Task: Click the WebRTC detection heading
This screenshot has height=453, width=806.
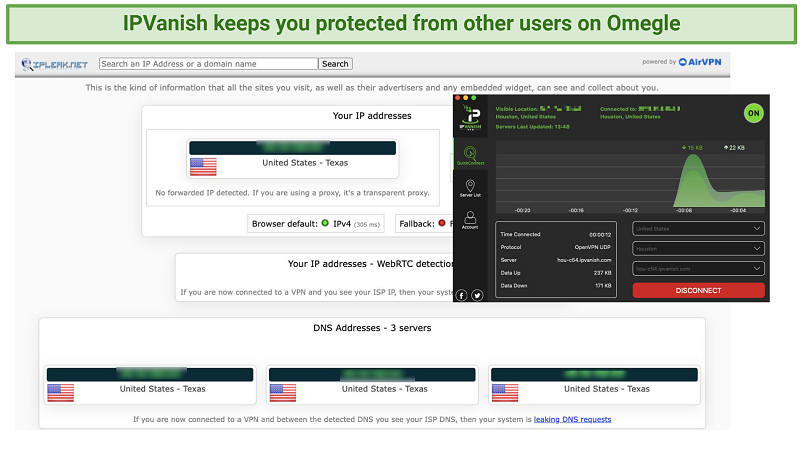Action: click(370, 264)
